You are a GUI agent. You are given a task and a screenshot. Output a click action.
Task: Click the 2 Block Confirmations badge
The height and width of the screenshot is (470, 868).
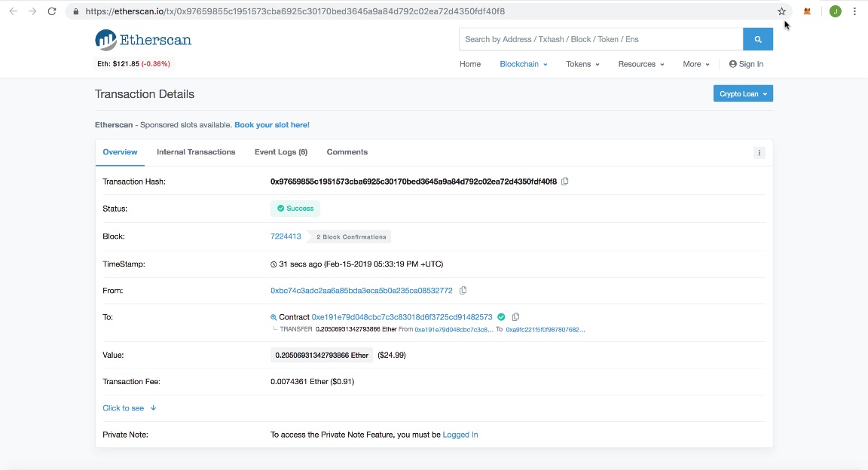(x=351, y=237)
